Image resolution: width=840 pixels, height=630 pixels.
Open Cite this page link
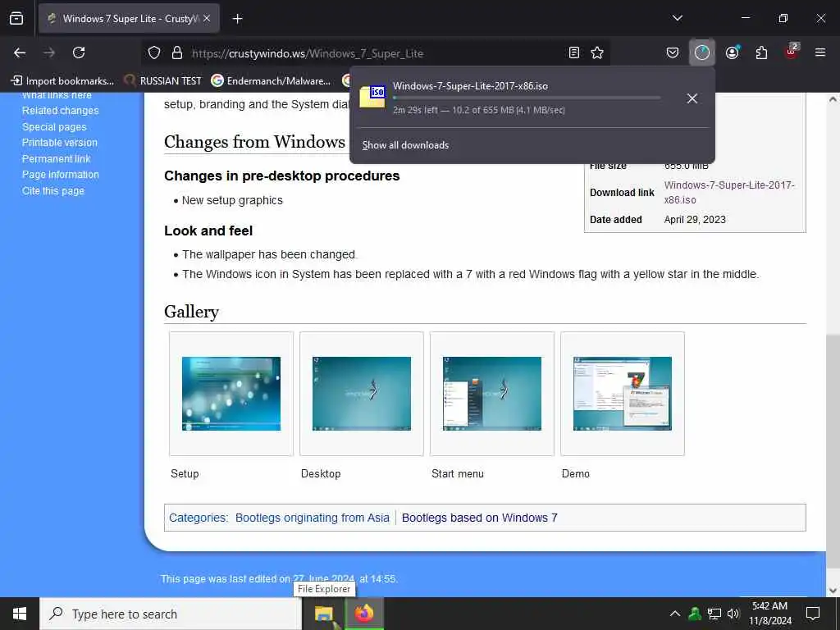[53, 190]
